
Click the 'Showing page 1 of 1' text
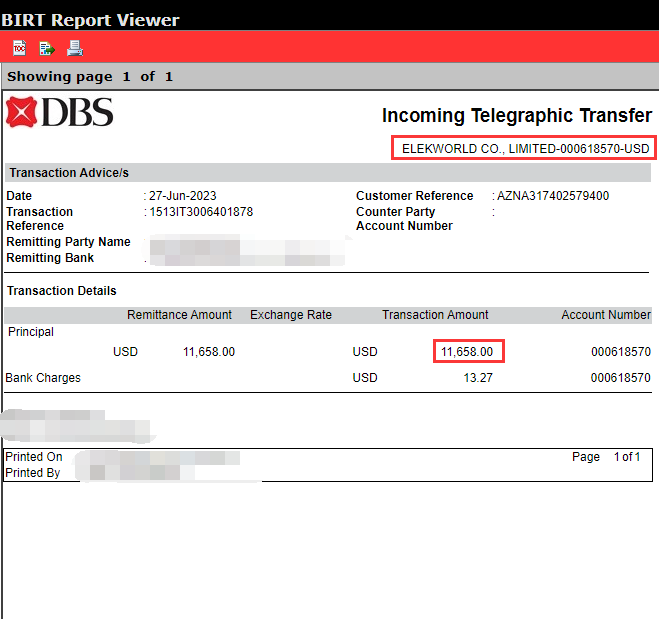90,76
